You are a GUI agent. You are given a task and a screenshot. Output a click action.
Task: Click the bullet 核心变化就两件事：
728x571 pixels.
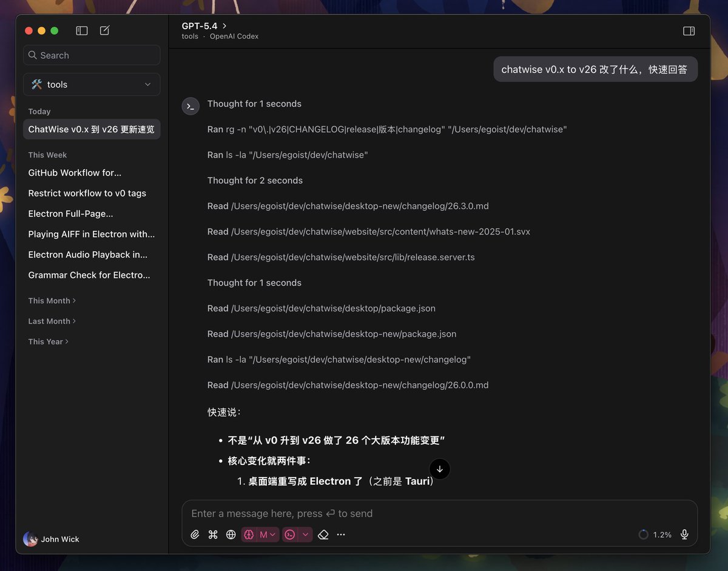pyautogui.click(x=269, y=461)
